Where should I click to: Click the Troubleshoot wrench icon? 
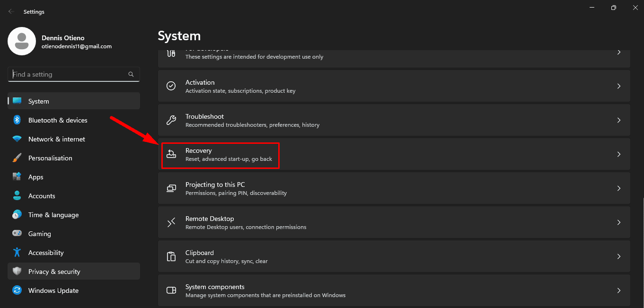click(x=171, y=120)
